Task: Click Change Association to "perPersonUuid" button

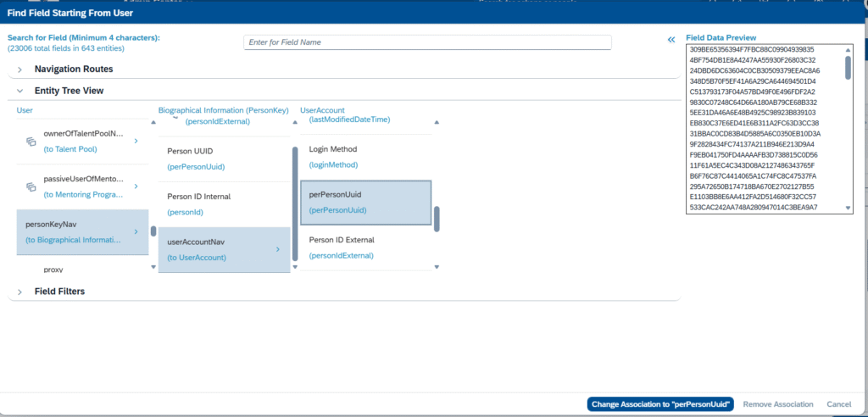Action: 659,404
